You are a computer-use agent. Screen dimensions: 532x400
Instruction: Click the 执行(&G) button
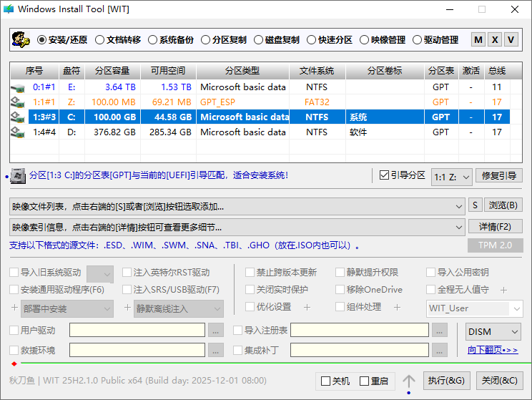pos(446,380)
